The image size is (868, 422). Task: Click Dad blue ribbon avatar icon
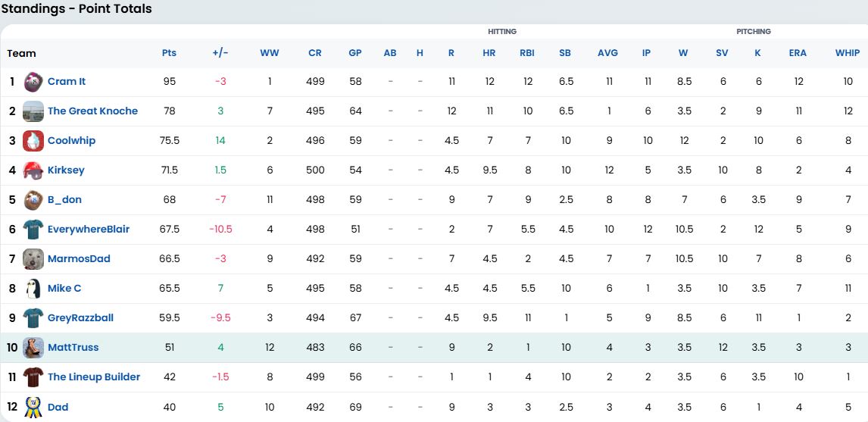click(x=33, y=407)
